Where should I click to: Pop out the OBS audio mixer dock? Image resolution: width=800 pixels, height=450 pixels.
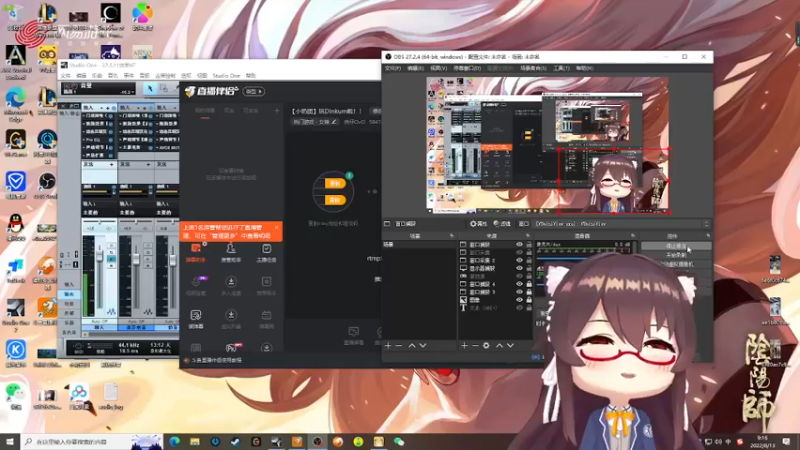633,236
